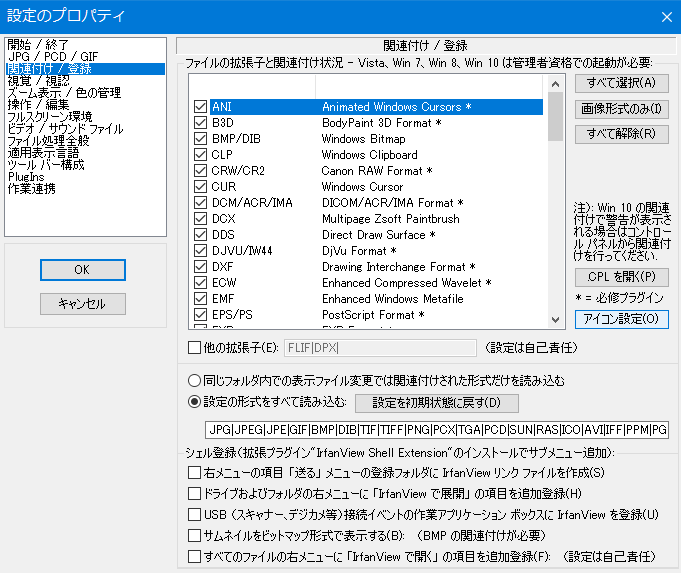
Task: Open ズーム表示 / 色の管理 category
Action: [x=64, y=93]
